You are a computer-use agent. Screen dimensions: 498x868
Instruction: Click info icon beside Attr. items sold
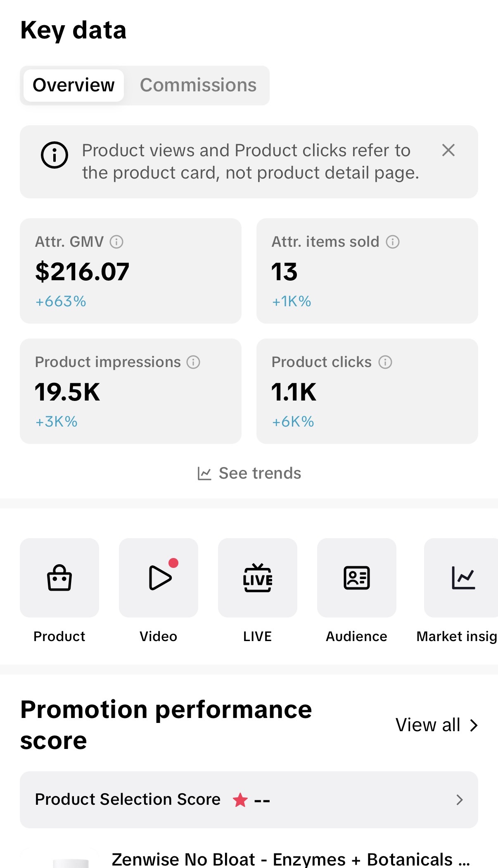click(x=393, y=242)
